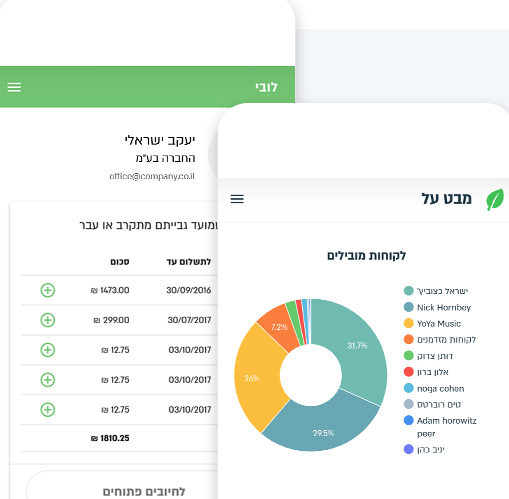Click the מבט על page title
This screenshot has width=509, height=499.
tap(447, 199)
